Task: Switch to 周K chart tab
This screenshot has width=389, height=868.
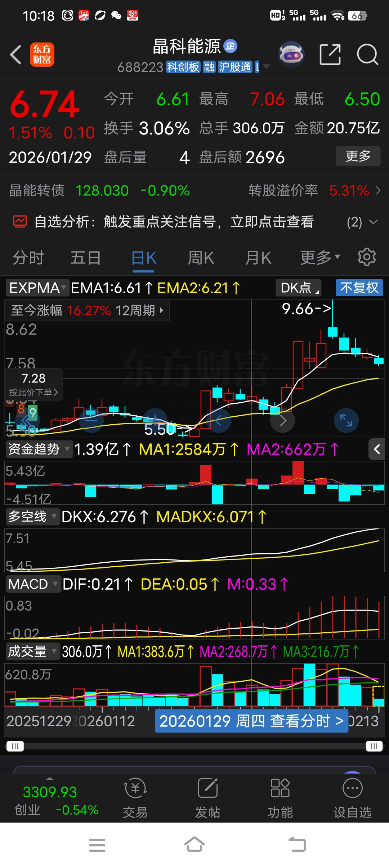Action: tap(201, 258)
